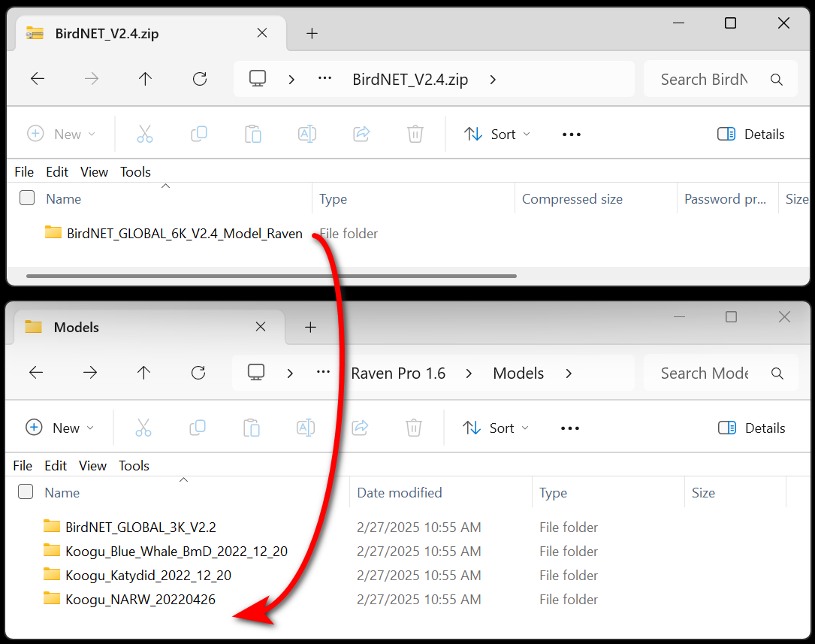This screenshot has width=815, height=644.
Task: Go up one level in Models window
Action: click(x=143, y=373)
